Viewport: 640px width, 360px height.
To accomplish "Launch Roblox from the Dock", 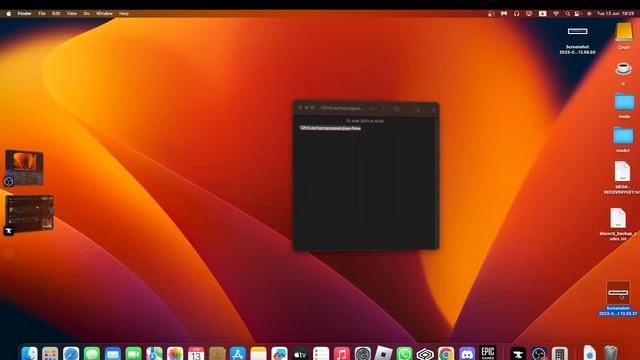I will click(383, 353).
